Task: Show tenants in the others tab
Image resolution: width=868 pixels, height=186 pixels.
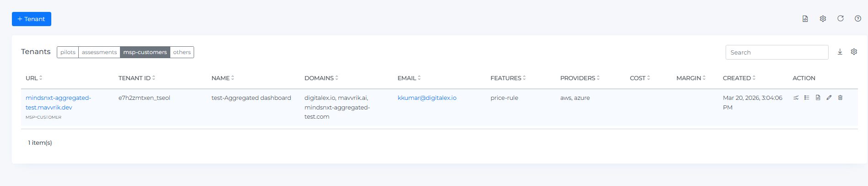Action: (182, 52)
